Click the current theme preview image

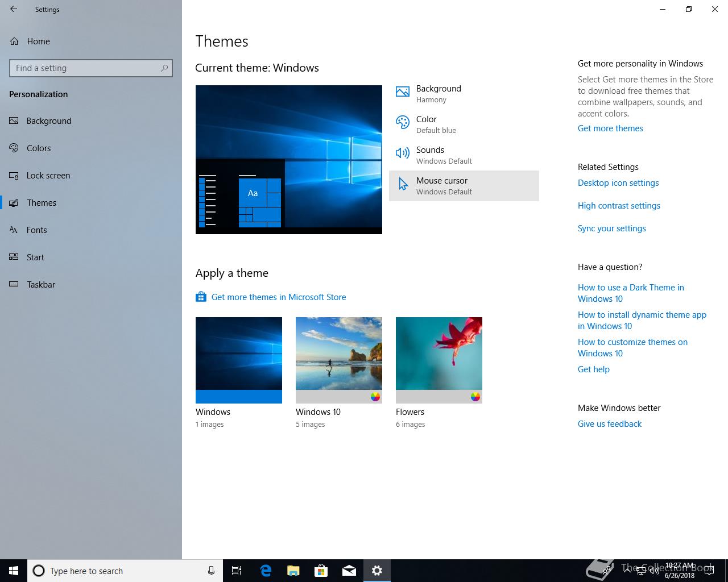[x=289, y=160]
